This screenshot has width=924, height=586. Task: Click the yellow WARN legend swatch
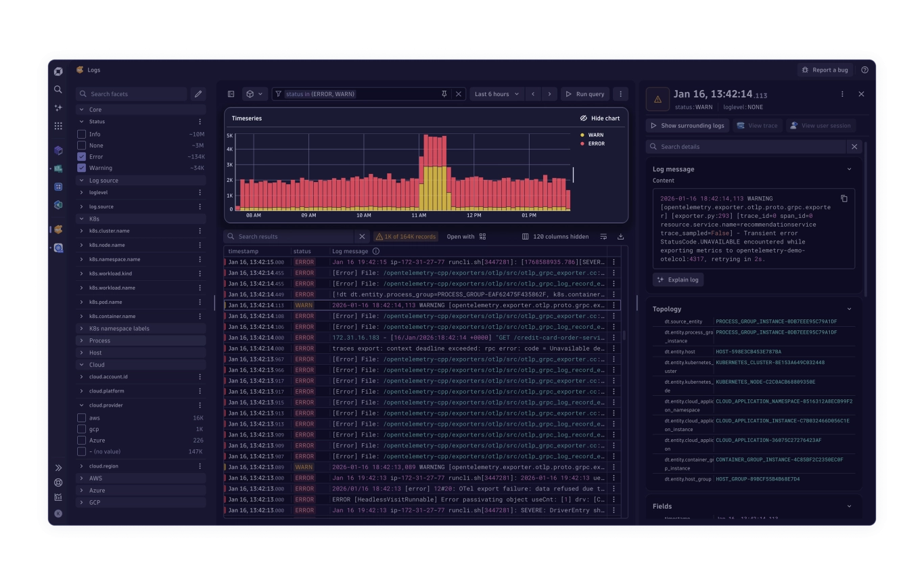(582, 135)
